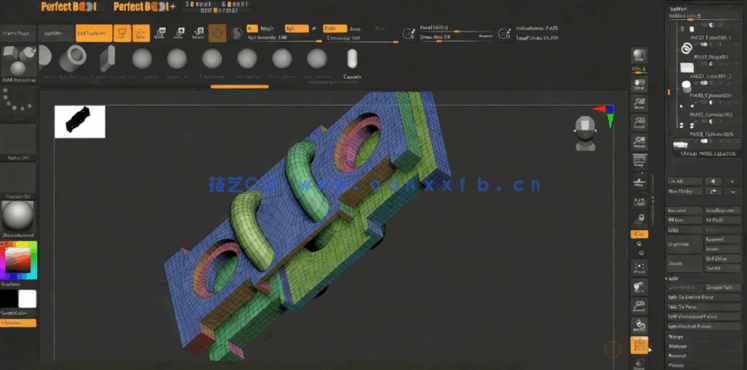747x370 pixels.
Task: Open the LightBox tab
Action: point(56,33)
